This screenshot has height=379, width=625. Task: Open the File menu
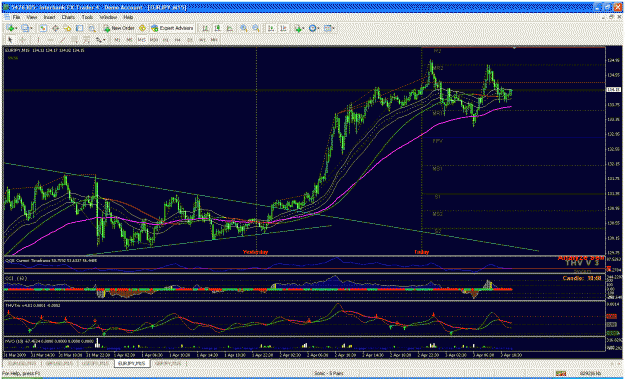[16, 18]
